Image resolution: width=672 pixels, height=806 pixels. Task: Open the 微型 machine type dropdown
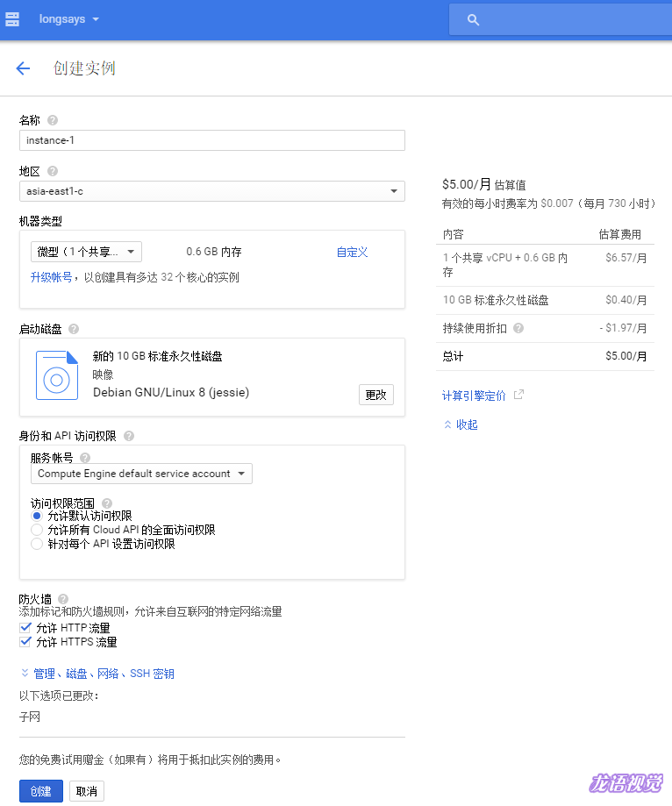(86, 252)
